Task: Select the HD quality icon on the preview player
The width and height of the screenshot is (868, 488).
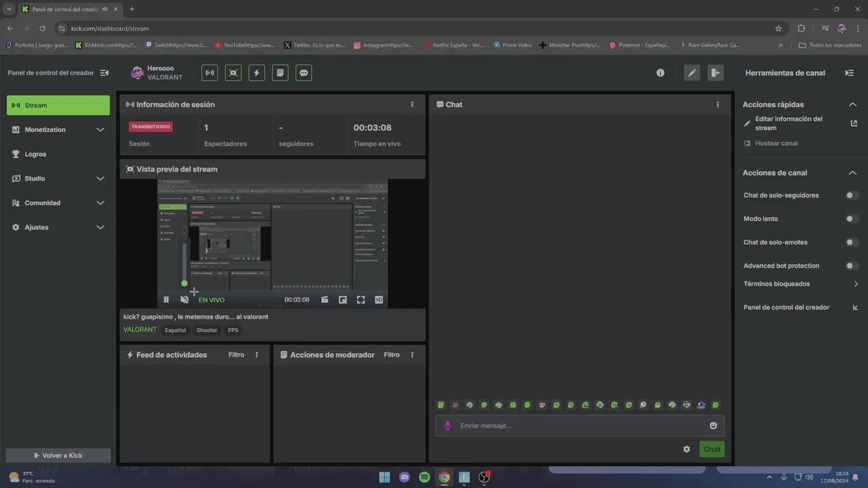Action: pyautogui.click(x=378, y=299)
